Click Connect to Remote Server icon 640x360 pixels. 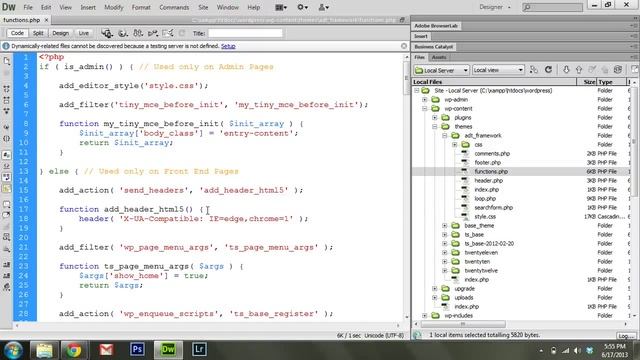pyautogui.click(x=533, y=70)
